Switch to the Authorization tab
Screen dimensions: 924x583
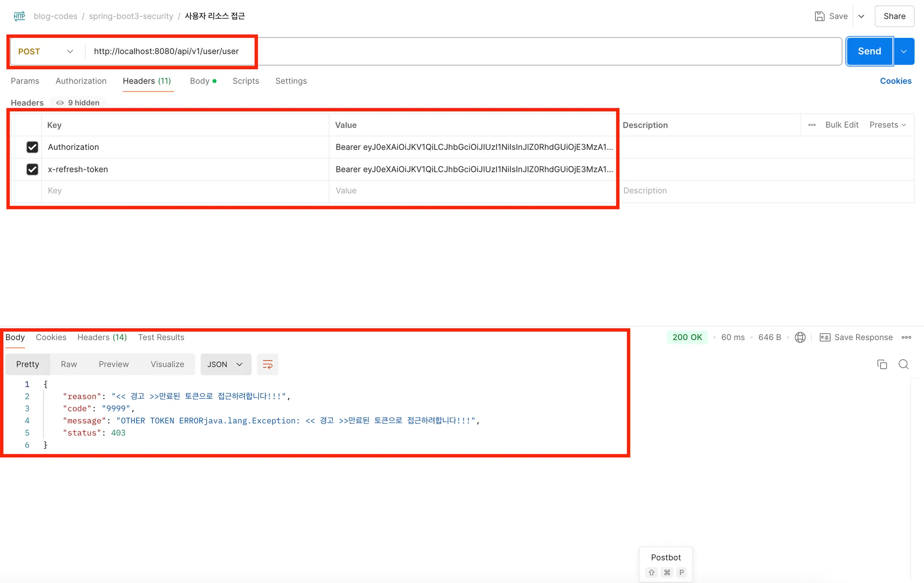tap(81, 81)
